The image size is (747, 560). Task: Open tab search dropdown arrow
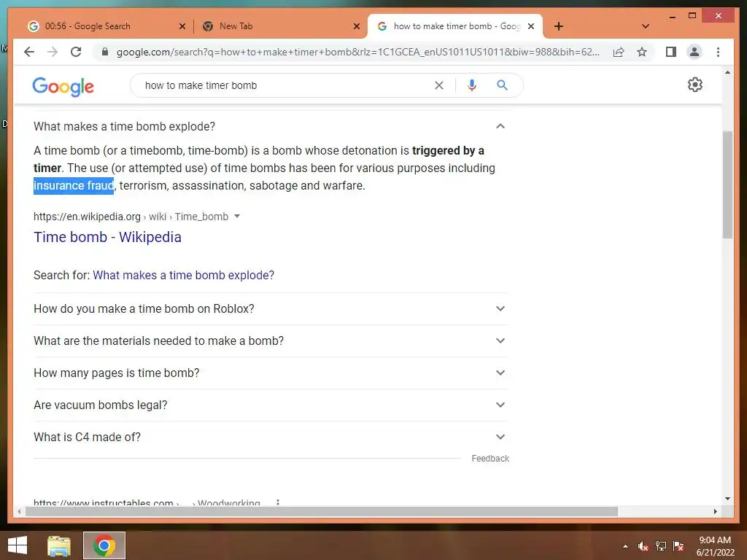(x=646, y=26)
